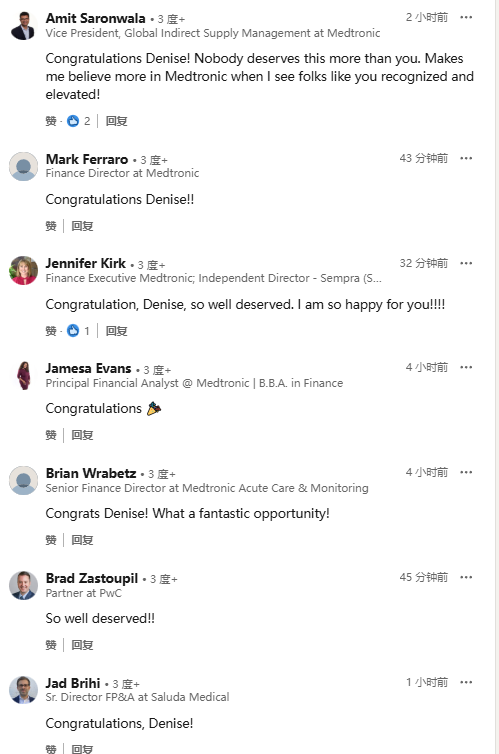The height and width of the screenshot is (754, 499).
Task: Open Jennifer Kirk's profile picture
Action: (x=24, y=270)
